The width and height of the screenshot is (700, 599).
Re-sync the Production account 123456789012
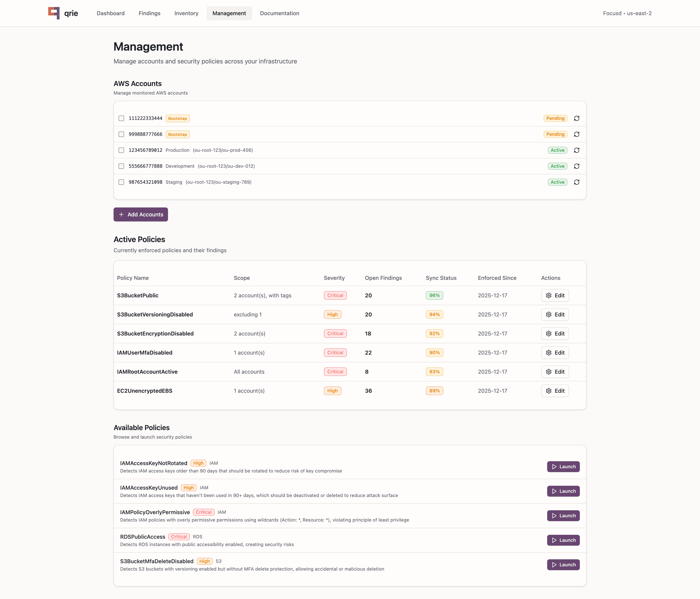577,150
